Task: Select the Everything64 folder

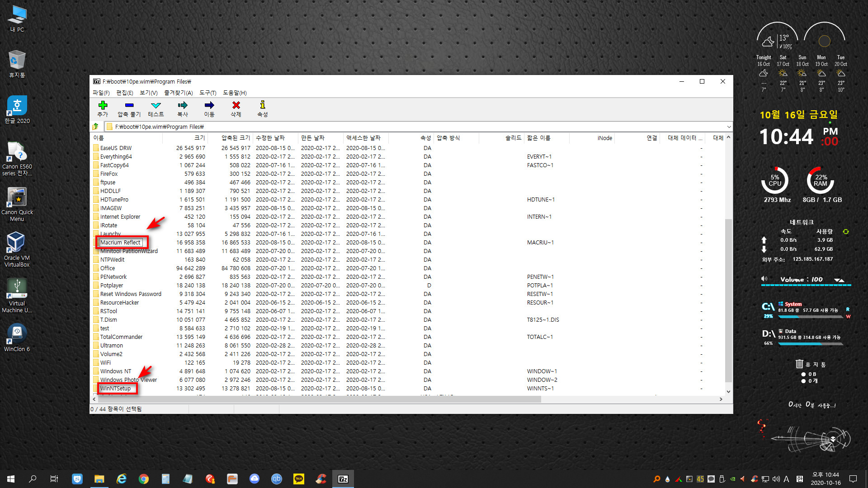Action: [116, 157]
